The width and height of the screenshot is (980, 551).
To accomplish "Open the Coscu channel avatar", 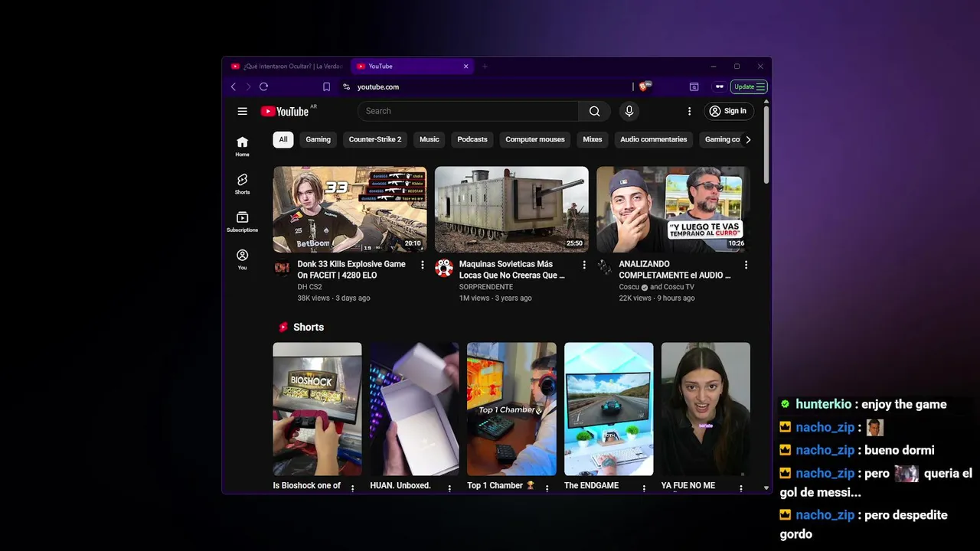I will (605, 267).
